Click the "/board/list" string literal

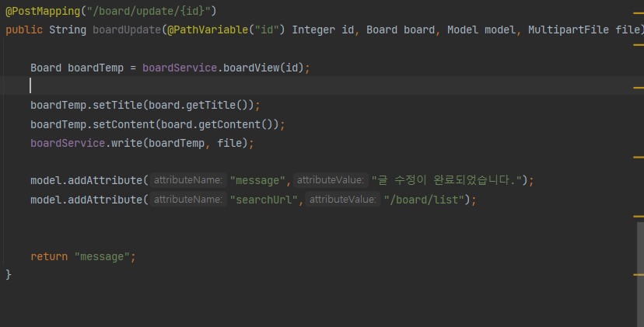pyautogui.click(x=424, y=200)
